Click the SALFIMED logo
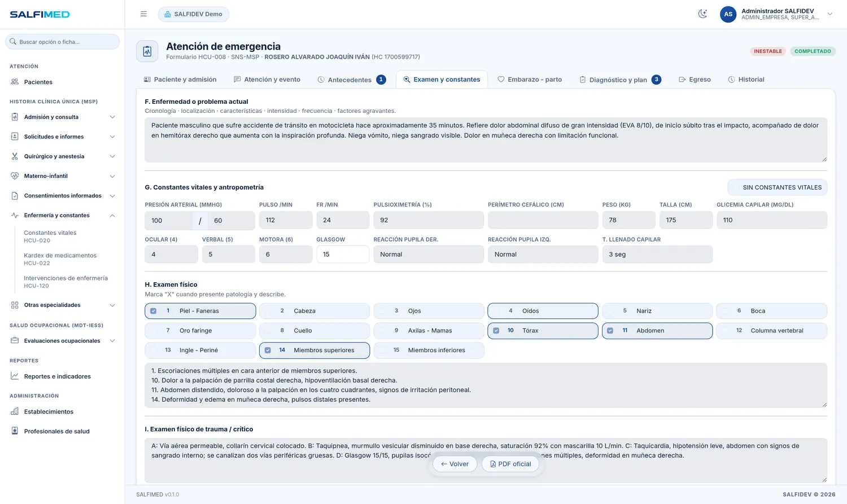The image size is (847, 504). tap(40, 14)
